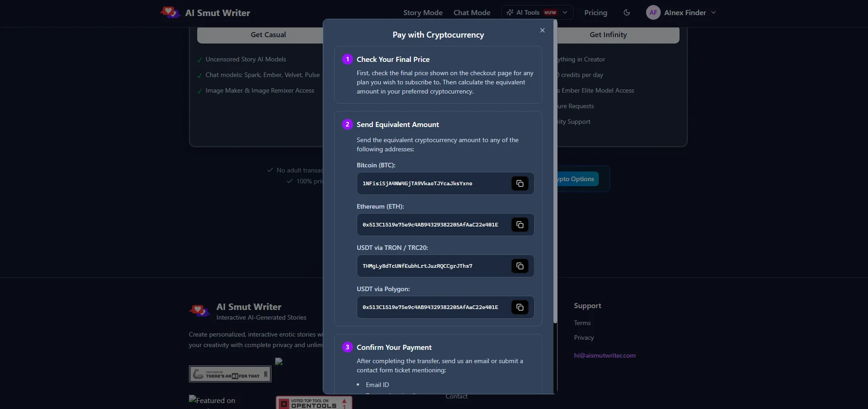Select the address under USDT via Polygon

click(430, 307)
